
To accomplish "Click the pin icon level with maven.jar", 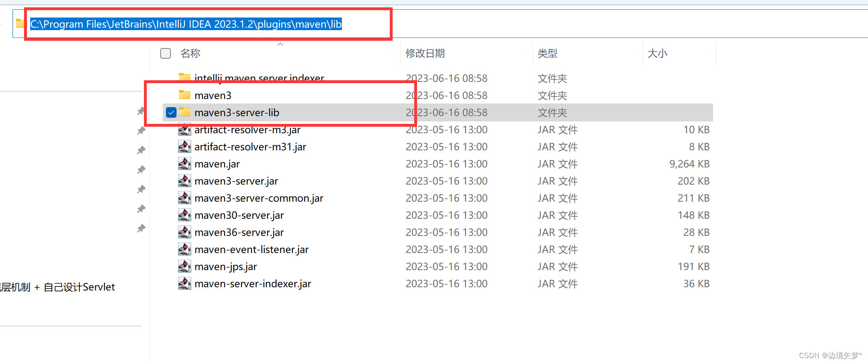I will tap(141, 170).
